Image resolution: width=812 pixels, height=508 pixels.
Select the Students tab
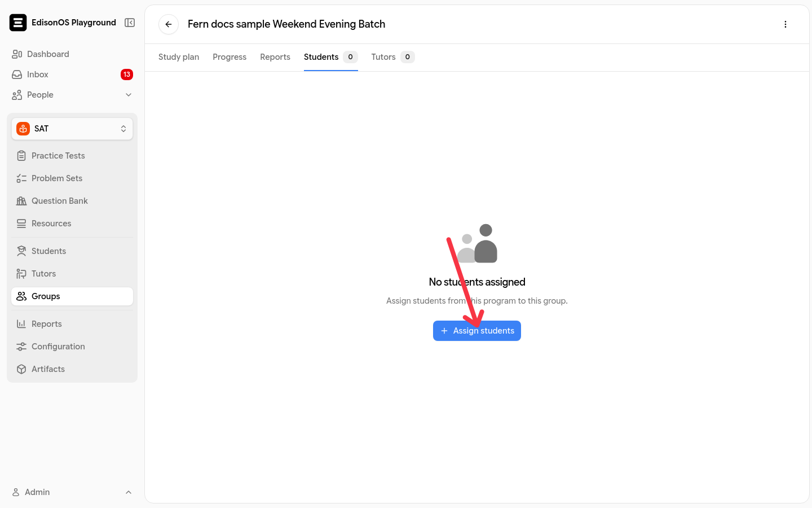331,57
